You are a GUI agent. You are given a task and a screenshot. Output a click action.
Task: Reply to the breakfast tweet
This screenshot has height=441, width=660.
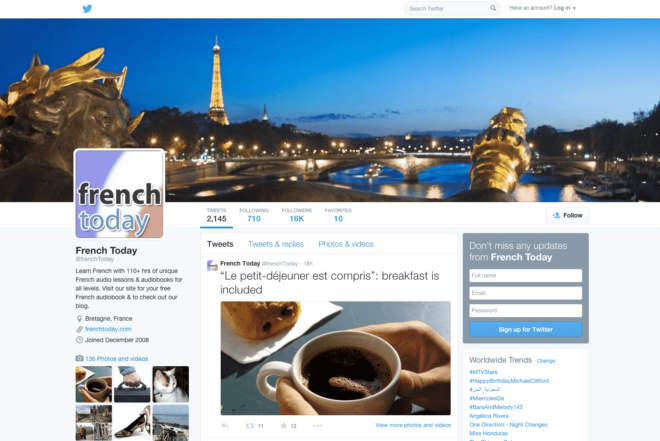[225, 426]
